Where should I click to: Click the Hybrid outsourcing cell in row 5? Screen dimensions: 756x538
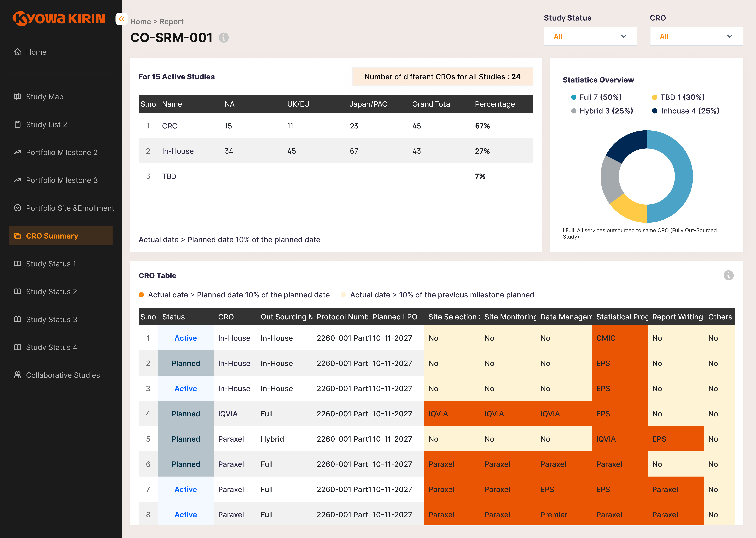(x=284, y=439)
